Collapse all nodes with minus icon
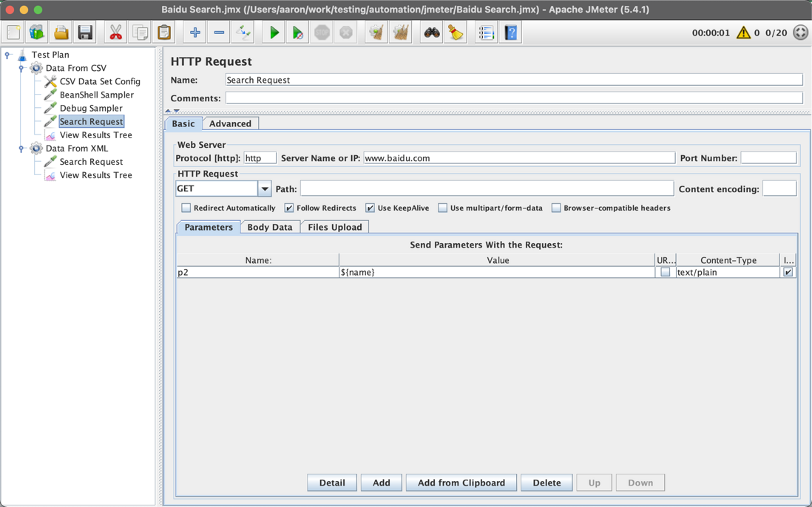The image size is (812, 507). [x=219, y=33]
